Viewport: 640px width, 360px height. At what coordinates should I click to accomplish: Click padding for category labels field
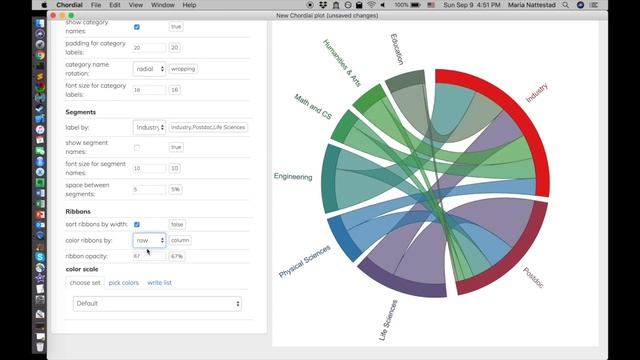click(x=149, y=48)
